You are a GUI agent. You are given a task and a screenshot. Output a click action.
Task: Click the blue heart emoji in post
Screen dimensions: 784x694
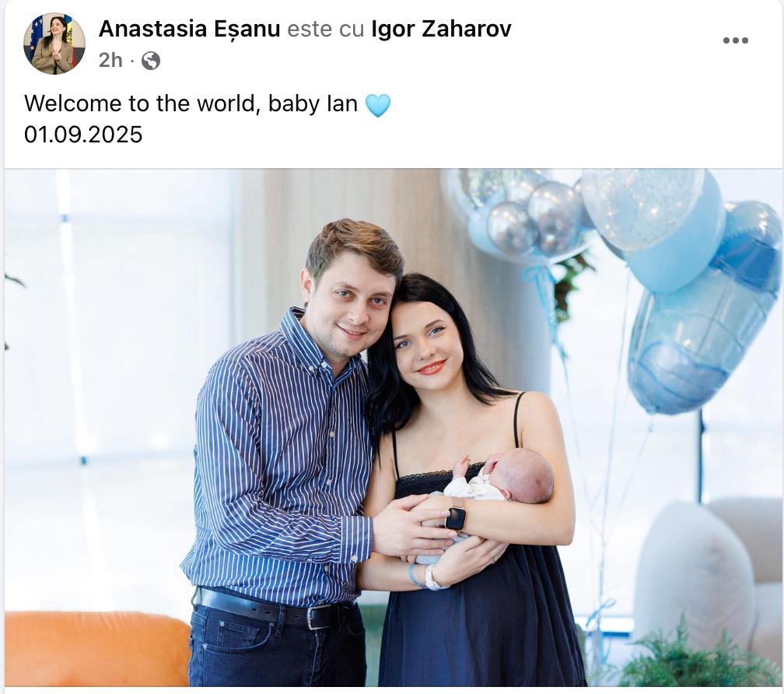tap(377, 106)
